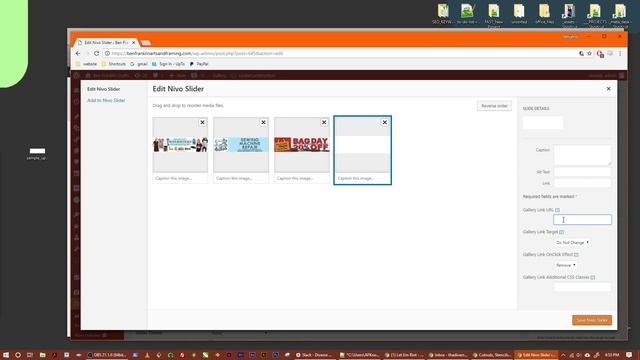Select Edit Nivo Slider in left menu
The image size is (640, 360).
coord(104,89)
